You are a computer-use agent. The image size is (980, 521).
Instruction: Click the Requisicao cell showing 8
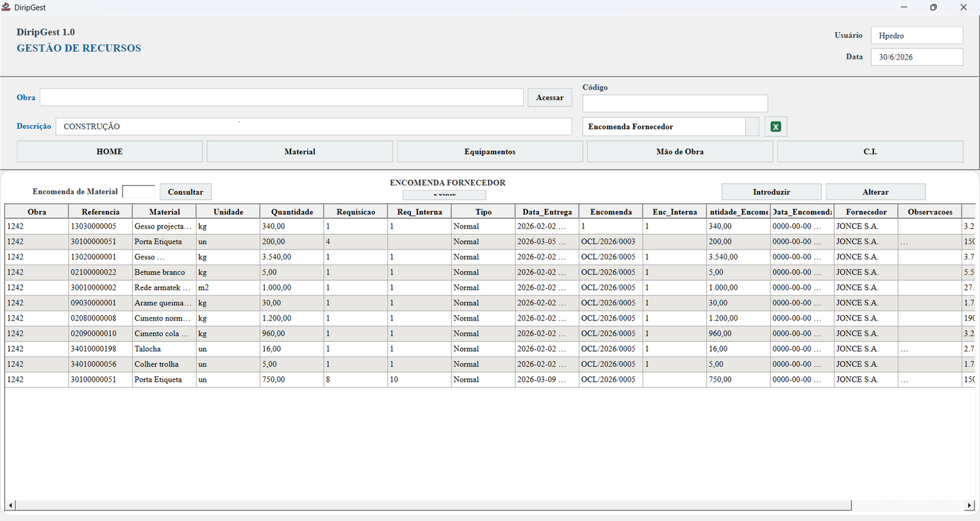click(356, 379)
